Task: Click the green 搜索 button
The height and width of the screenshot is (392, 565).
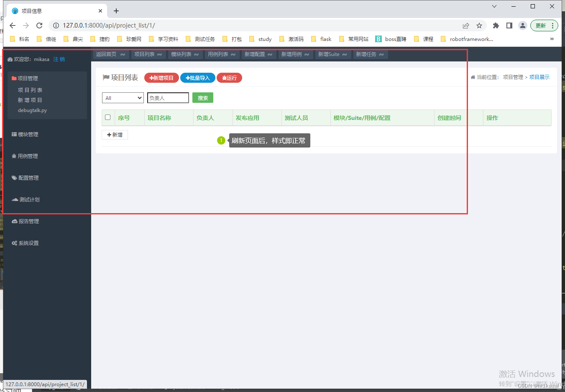Action: click(x=203, y=98)
